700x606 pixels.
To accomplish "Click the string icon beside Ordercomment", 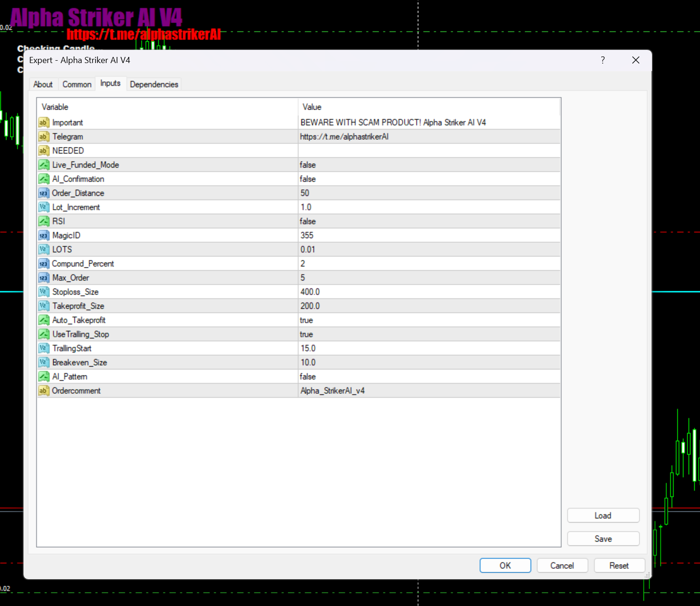I will [x=44, y=391].
